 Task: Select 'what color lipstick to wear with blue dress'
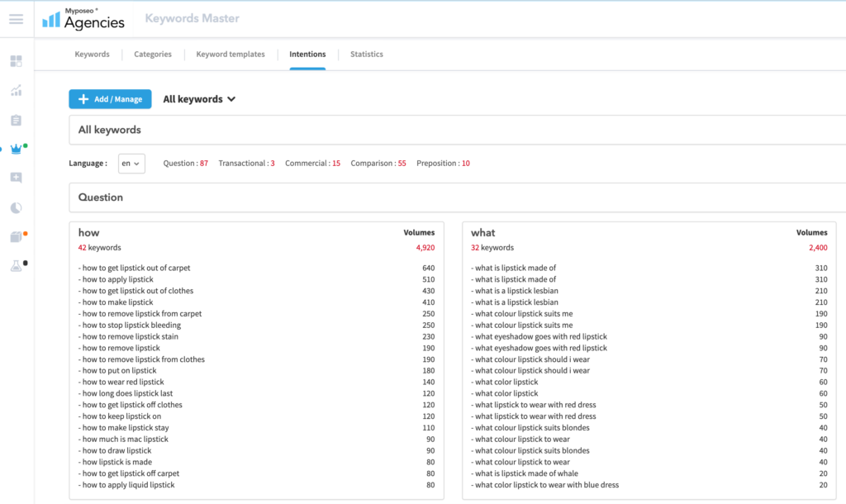545,484
